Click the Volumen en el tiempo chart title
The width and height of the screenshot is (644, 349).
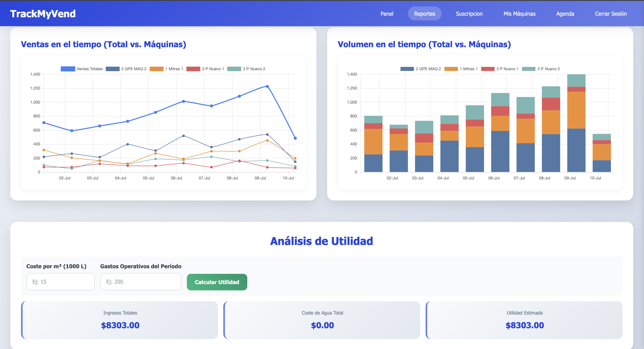click(424, 44)
